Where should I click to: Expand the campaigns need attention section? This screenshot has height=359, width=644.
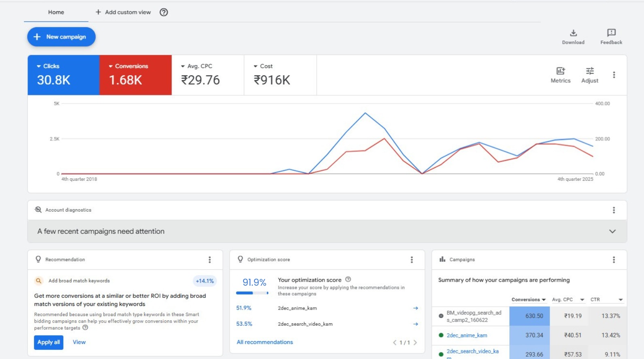click(612, 231)
